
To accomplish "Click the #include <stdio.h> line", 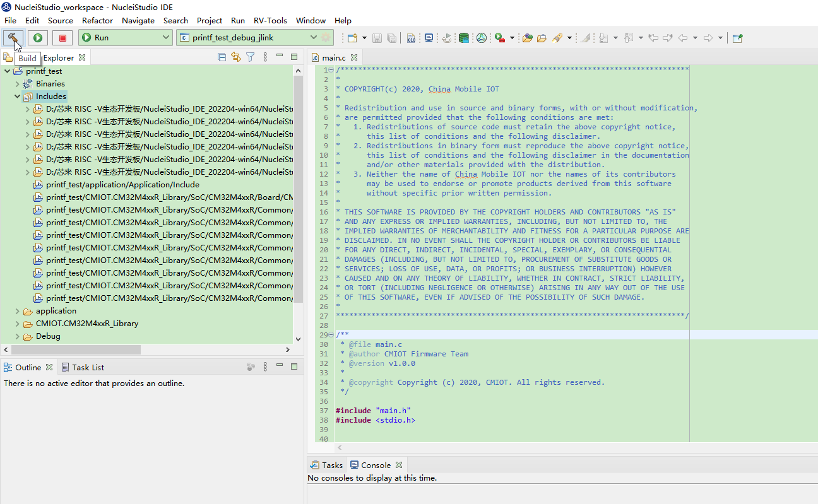I will 376,420.
